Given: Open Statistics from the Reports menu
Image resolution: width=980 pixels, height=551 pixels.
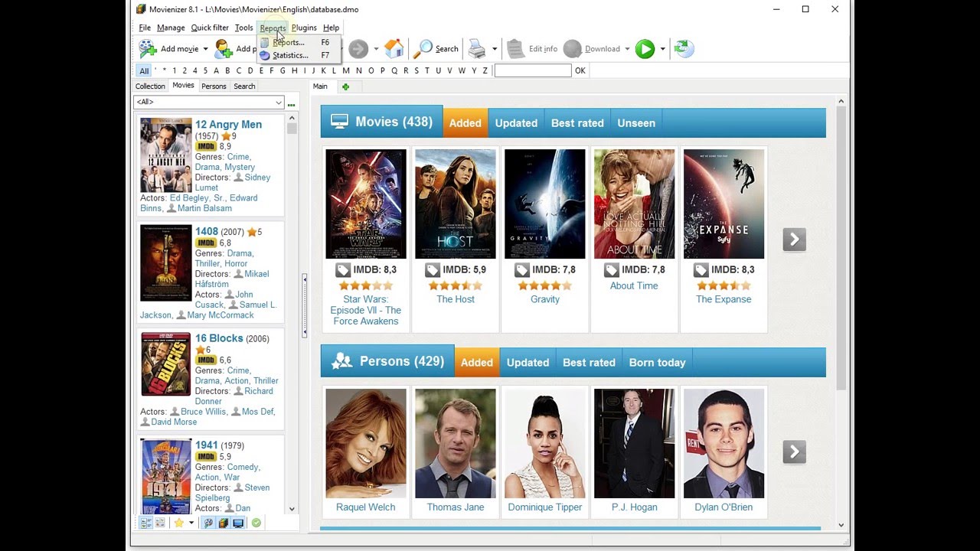Looking at the screenshot, I should 289,55.
